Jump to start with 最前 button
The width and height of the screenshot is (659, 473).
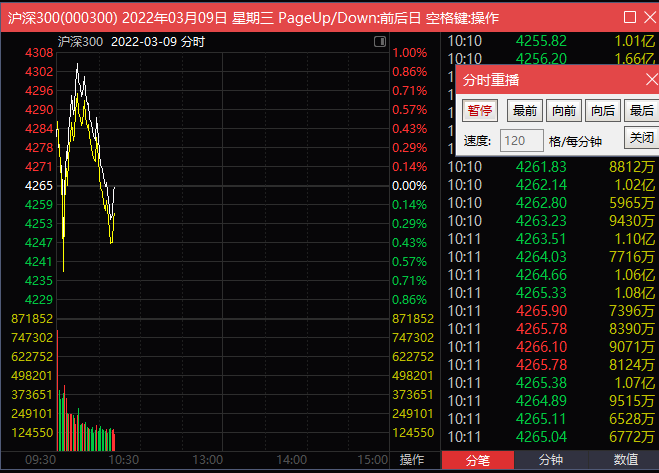[523, 111]
